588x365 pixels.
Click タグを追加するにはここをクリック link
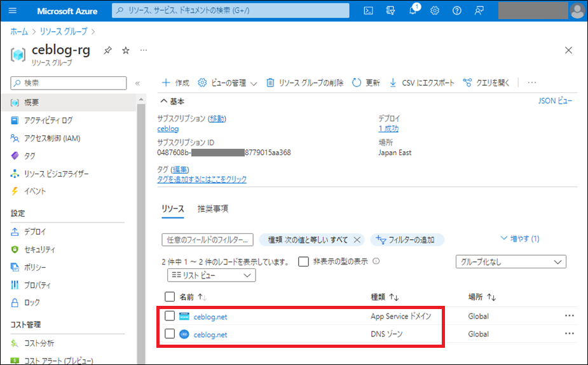coord(202,179)
